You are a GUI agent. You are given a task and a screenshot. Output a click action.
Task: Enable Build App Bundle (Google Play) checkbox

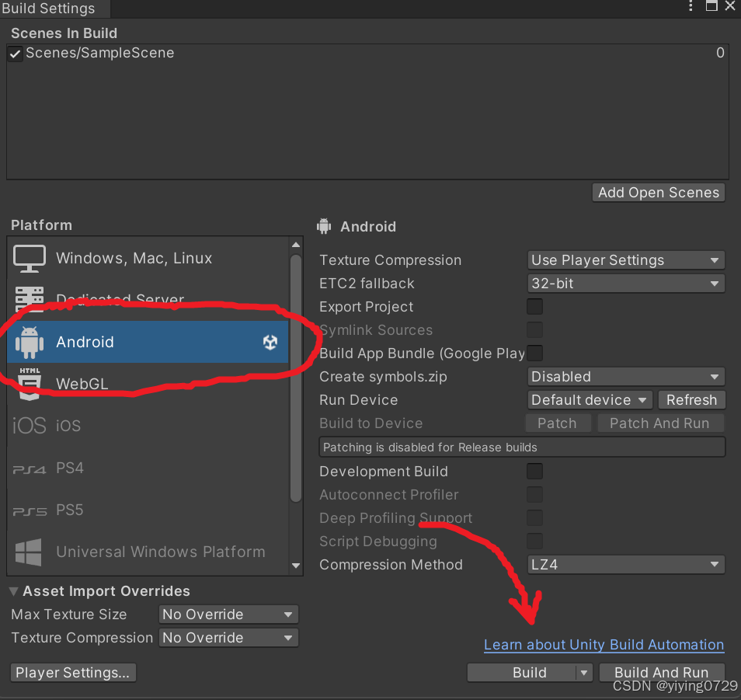tap(534, 353)
